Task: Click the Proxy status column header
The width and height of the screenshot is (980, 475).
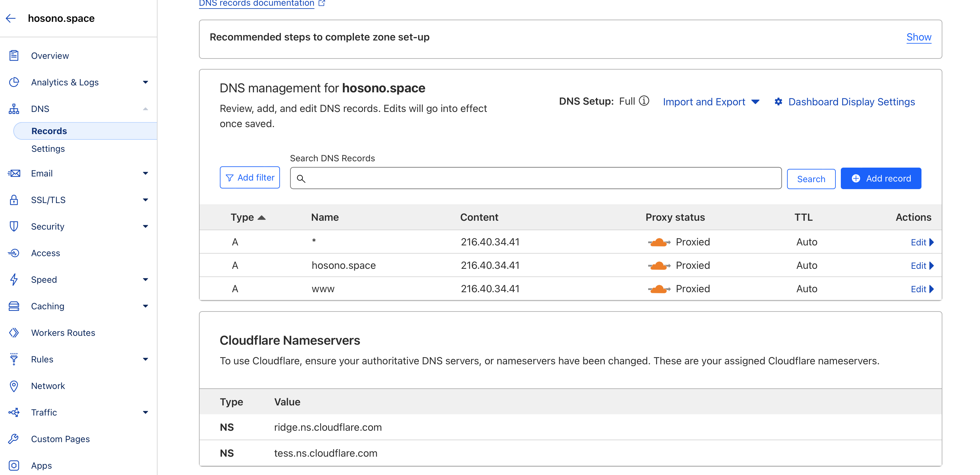Action: click(x=675, y=217)
